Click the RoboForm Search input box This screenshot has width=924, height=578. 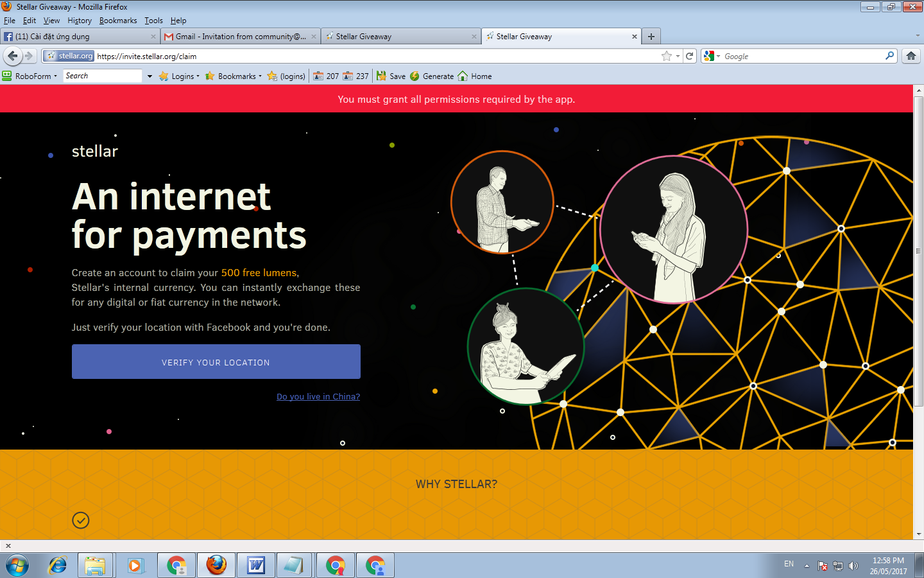click(x=103, y=76)
